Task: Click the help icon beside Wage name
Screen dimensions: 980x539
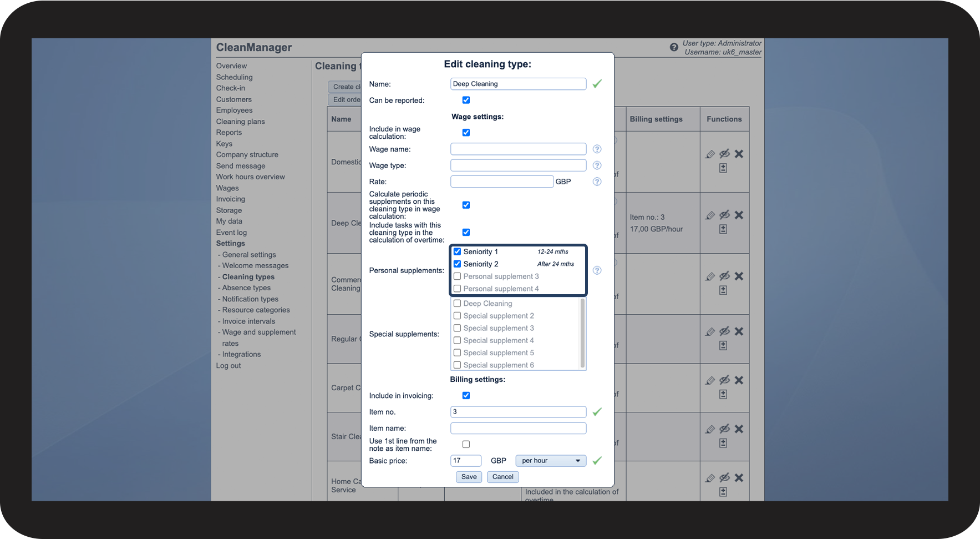Action: [x=597, y=149]
